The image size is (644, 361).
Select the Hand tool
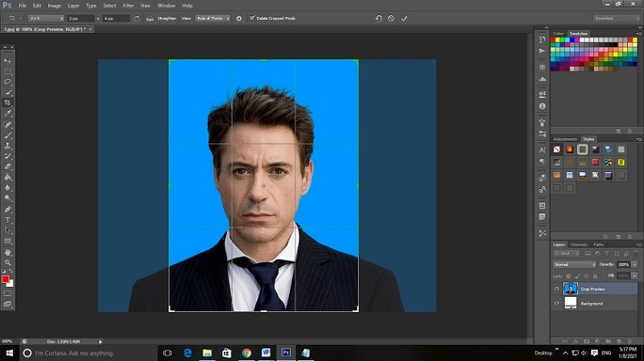click(8, 252)
